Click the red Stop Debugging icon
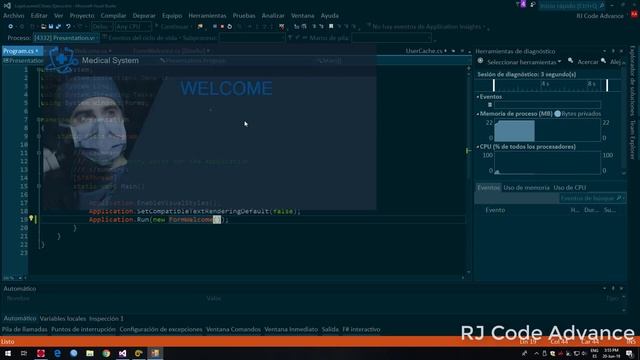The height and width of the screenshot is (360, 640). point(222,27)
